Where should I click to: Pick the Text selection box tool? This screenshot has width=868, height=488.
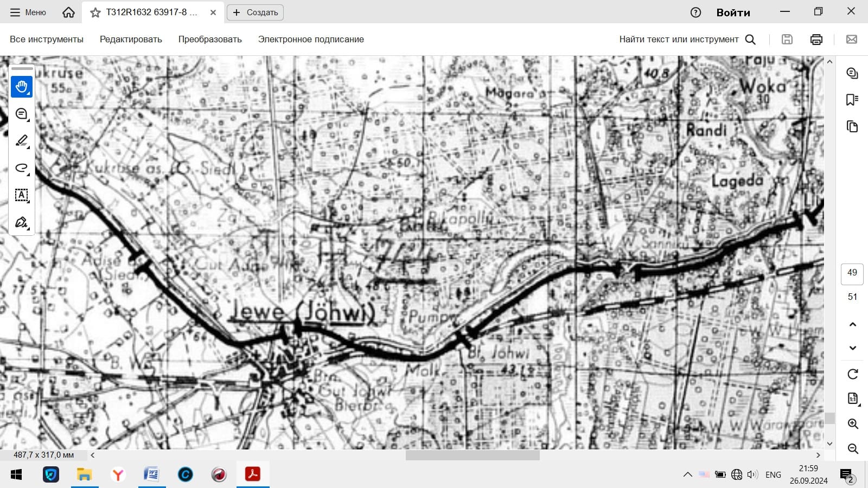point(22,195)
